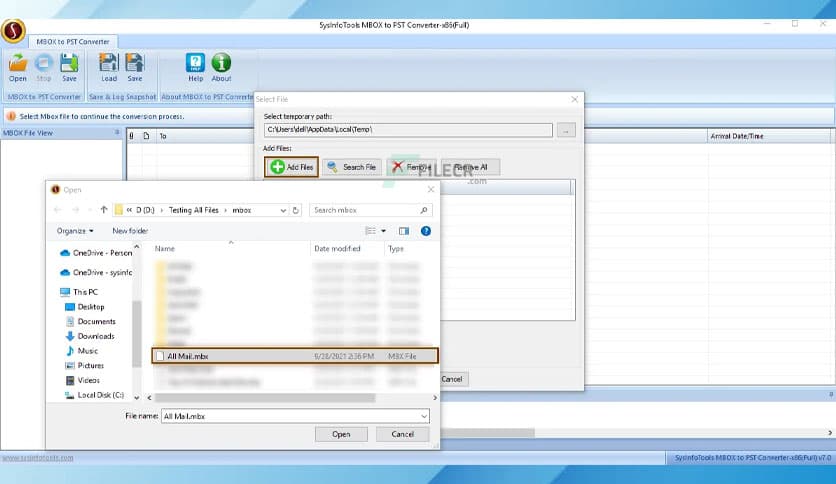Viewport: 836px width, 484px height.
Task: Toggle the preview pane icon
Action: click(404, 231)
